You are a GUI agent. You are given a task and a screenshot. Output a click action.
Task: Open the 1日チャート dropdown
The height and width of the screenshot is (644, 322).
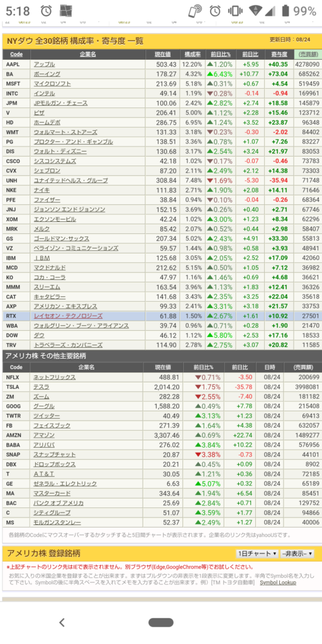(x=257, y=553)
